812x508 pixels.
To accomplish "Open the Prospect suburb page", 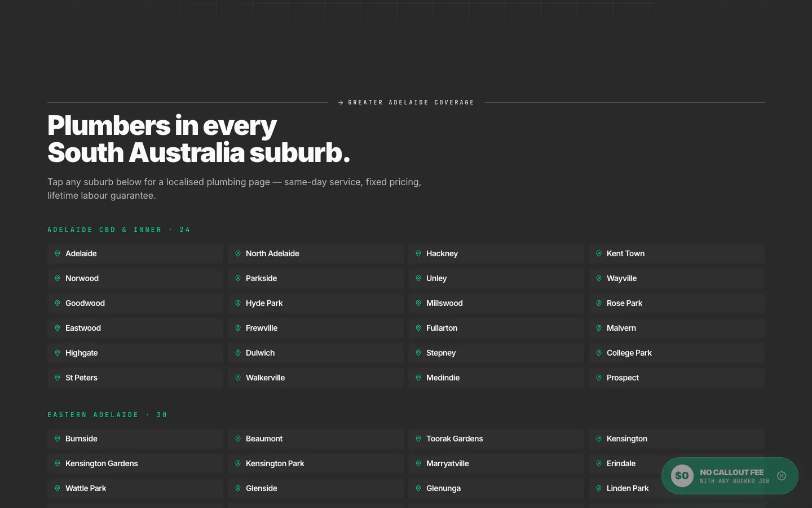I will pos(677,378).
